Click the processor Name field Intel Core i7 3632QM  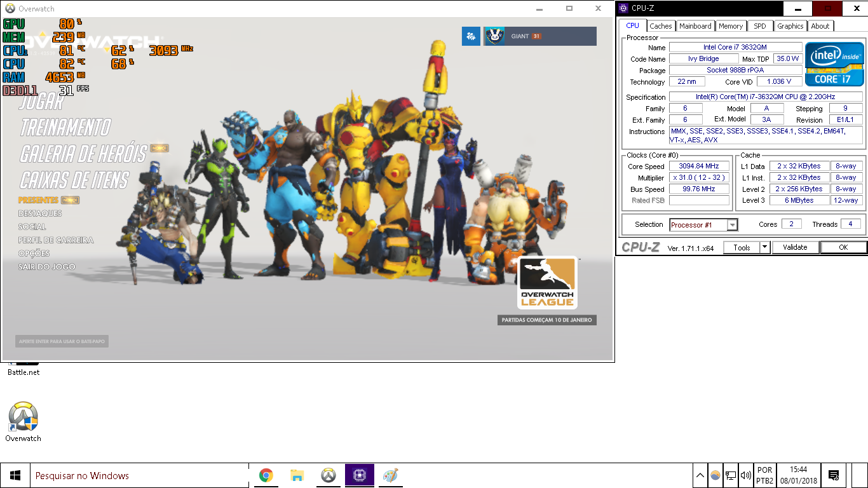click(735, 48)
